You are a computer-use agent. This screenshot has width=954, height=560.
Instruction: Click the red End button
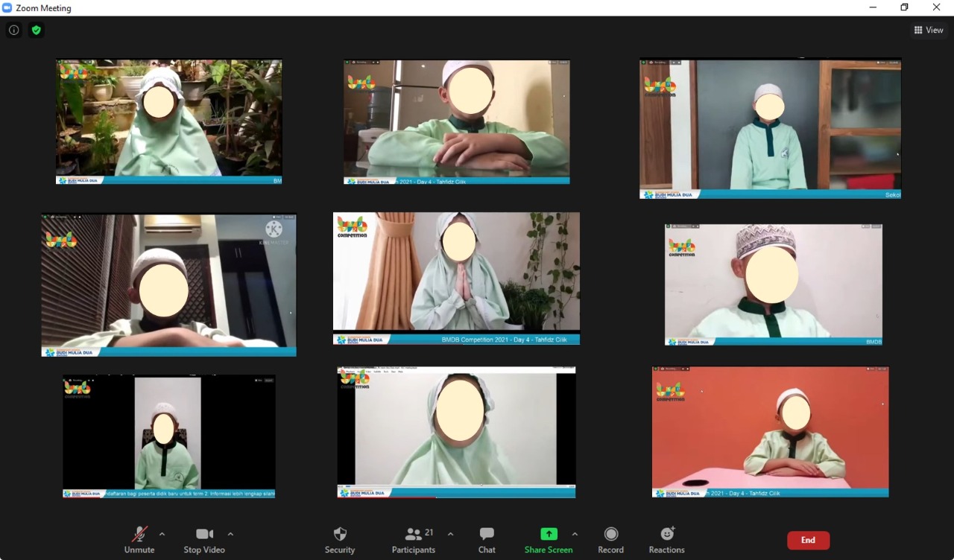(809, 540)
